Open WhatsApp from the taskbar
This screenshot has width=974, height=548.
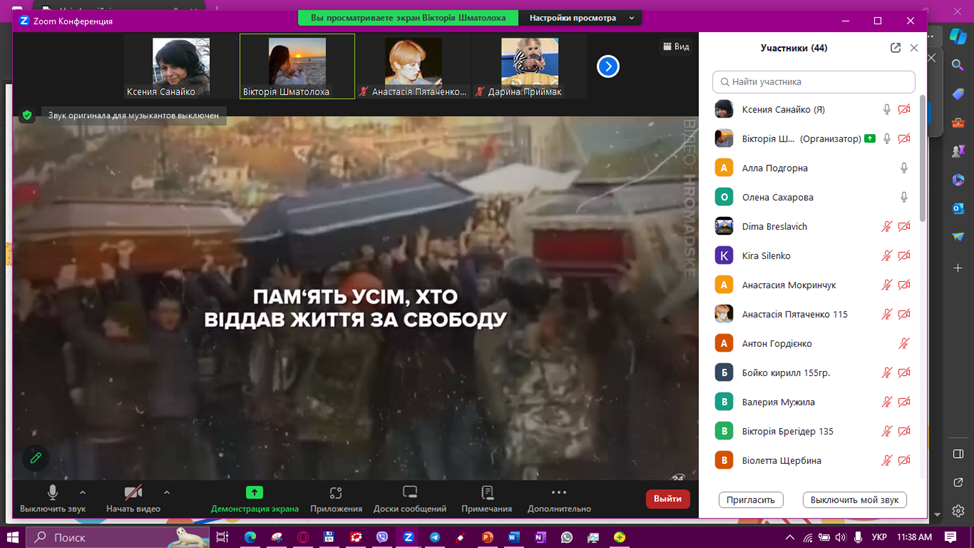[x=567, y=537]
